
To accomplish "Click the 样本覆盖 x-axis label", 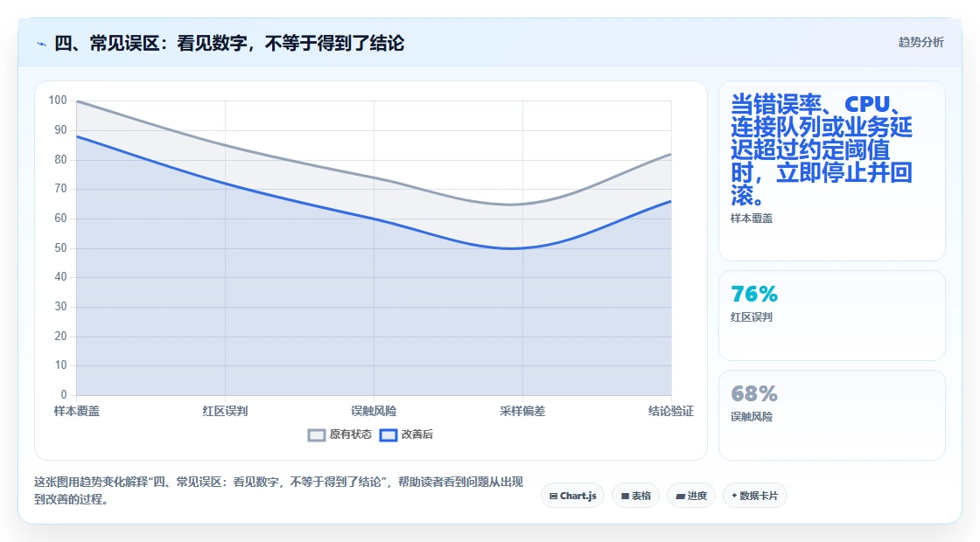I will pos(76,411).
